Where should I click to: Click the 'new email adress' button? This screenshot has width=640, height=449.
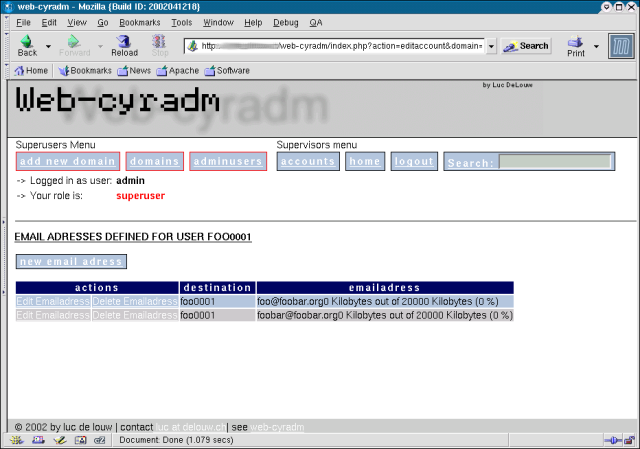point(71,262)
